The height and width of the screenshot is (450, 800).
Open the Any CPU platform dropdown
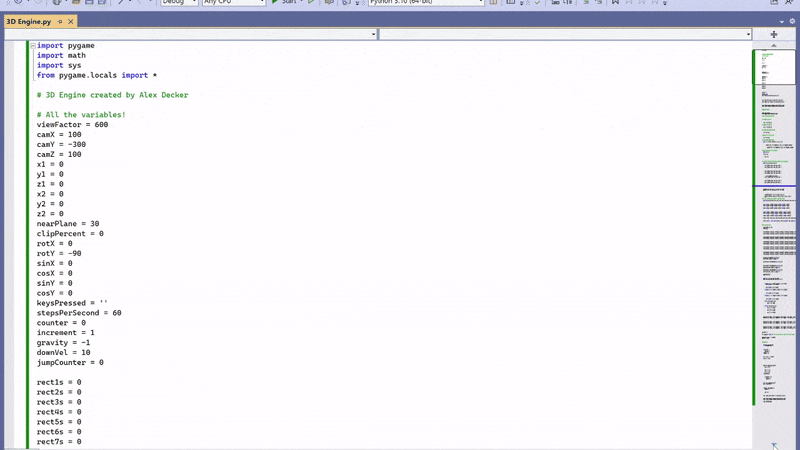pos(234,3)
